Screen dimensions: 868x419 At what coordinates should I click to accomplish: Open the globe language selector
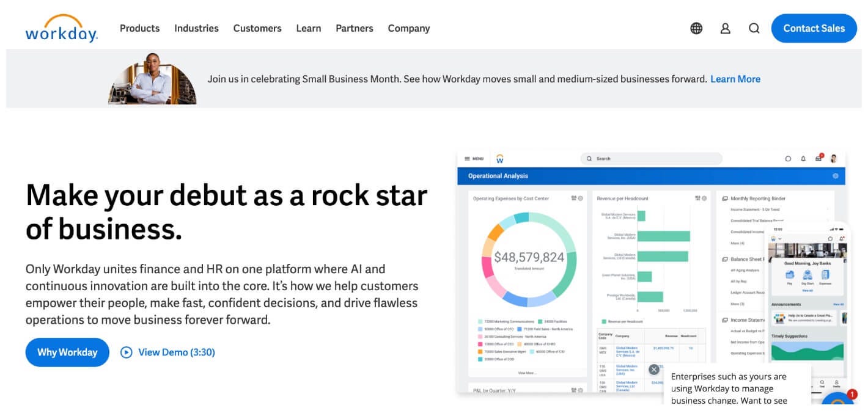(x=696, y=28)
